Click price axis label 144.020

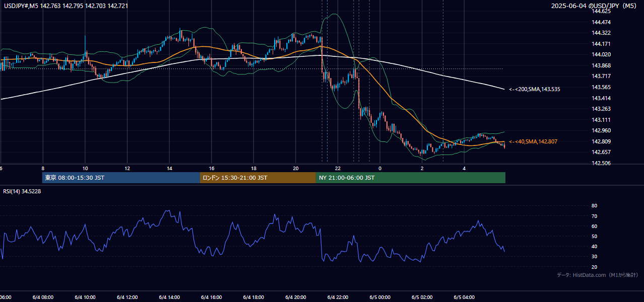coord(601,54)
